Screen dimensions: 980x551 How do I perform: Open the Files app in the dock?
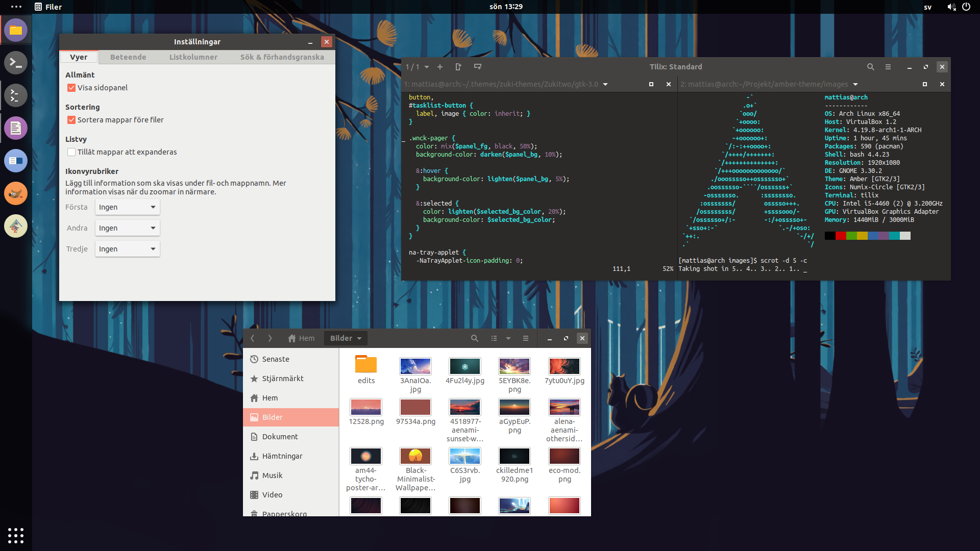tap(16, 30)
